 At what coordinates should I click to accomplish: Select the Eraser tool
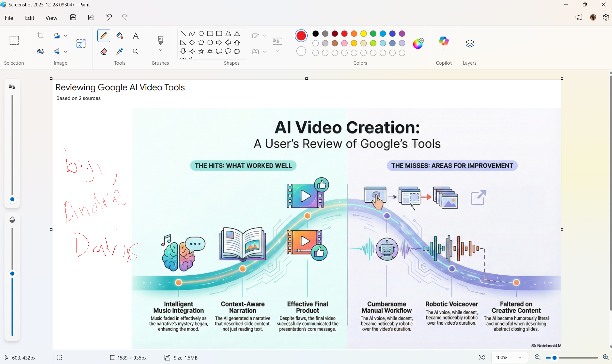pyautogui.click(x=103, y=52)
